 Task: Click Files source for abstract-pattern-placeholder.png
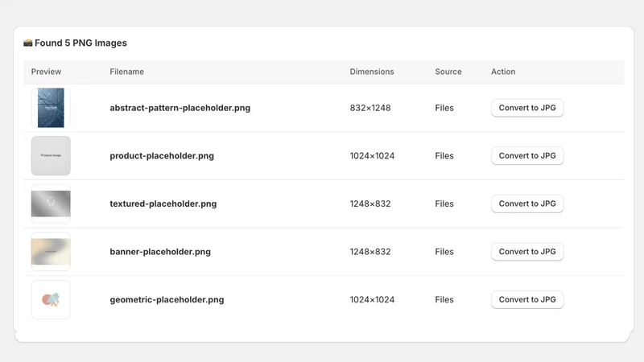click(x=444, y=108)
